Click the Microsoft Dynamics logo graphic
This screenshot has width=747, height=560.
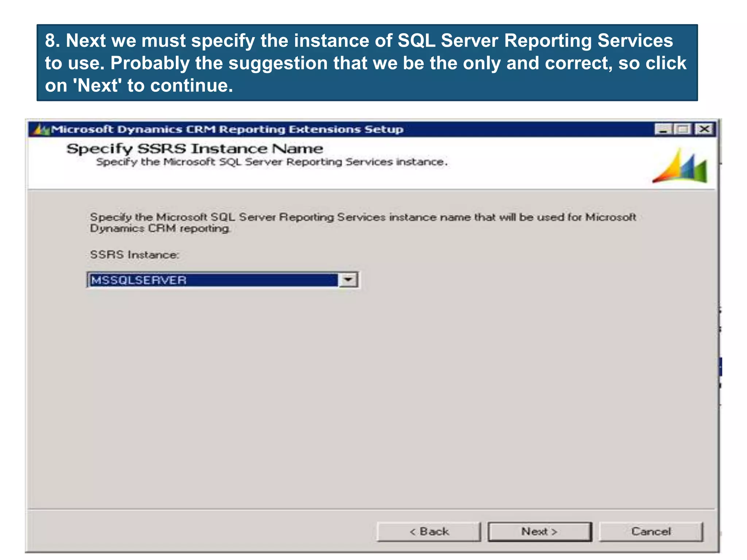pyautogui.click(x=681, y=165)
